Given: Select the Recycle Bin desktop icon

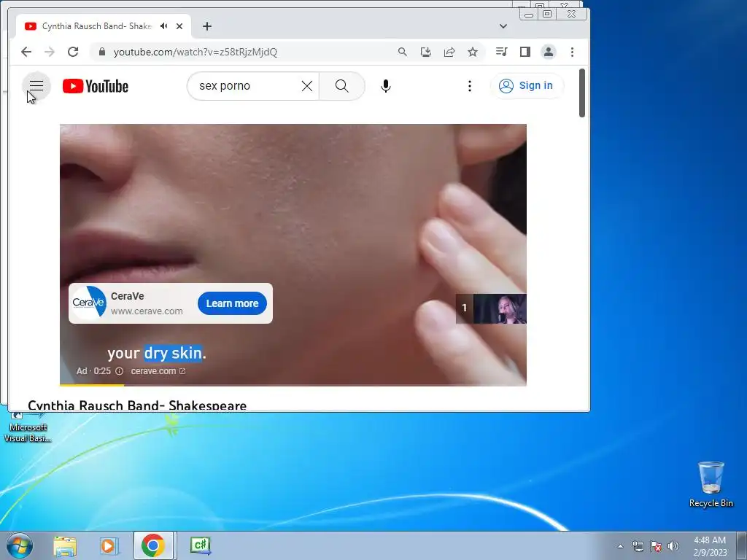Looking at the screenshot, I should click(x=711, y=484).
